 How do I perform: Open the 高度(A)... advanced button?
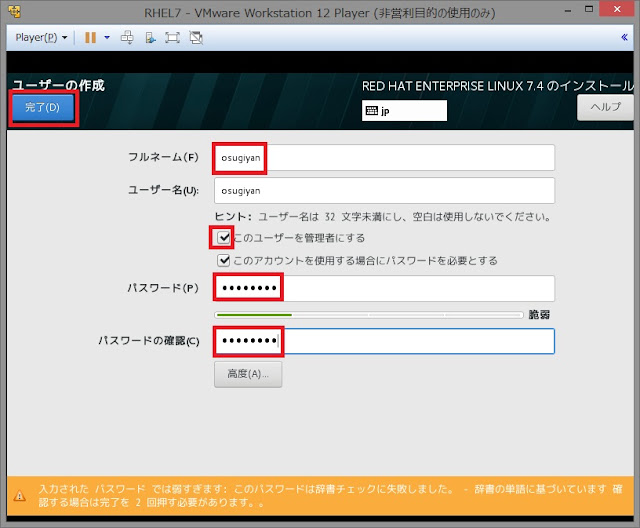click(x=248, y=374)
